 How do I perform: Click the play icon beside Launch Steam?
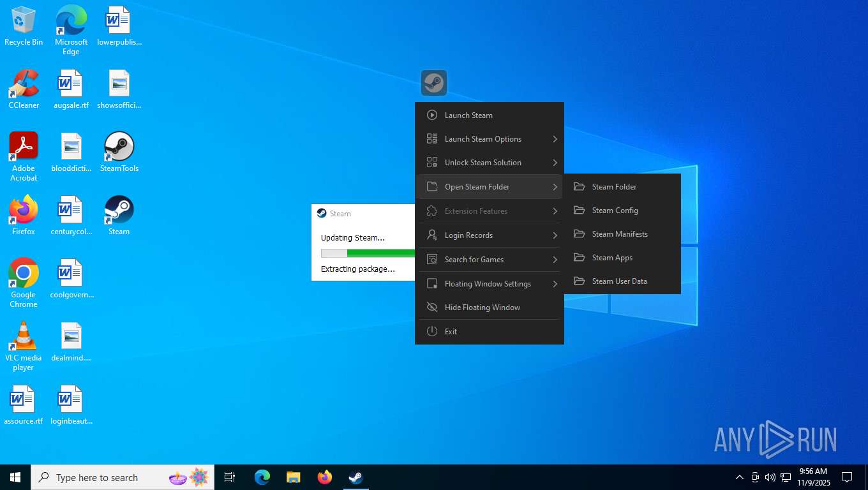[x=432, y=115]
